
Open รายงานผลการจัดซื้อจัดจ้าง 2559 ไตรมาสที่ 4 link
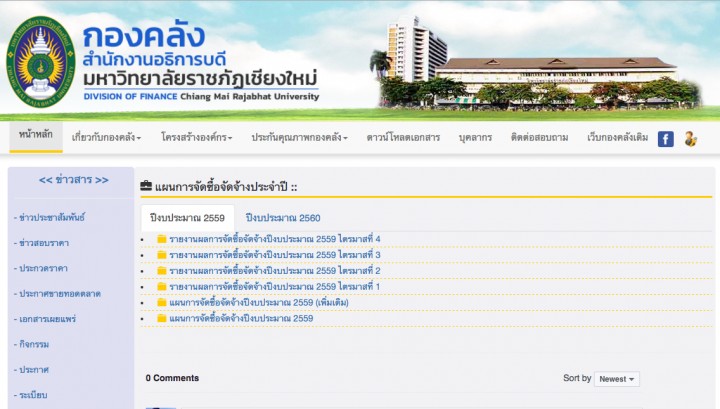[275, 239]
